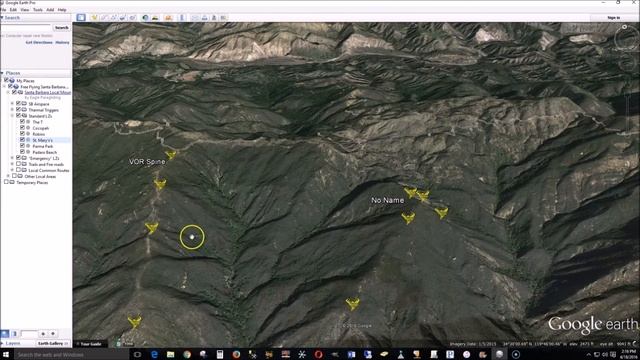Click the Email toolbar icon
The width and height of the screenshot is (640, 360).
[x=195, y=18]
